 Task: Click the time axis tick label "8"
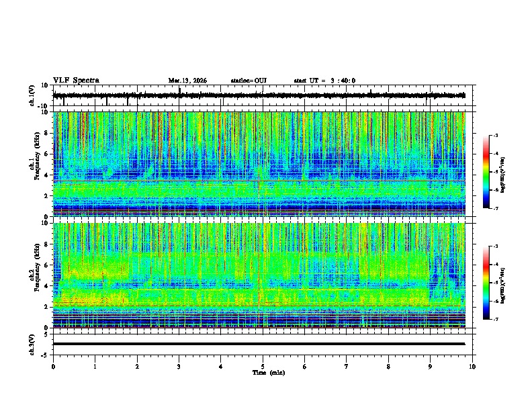click(x=388, y=367)
